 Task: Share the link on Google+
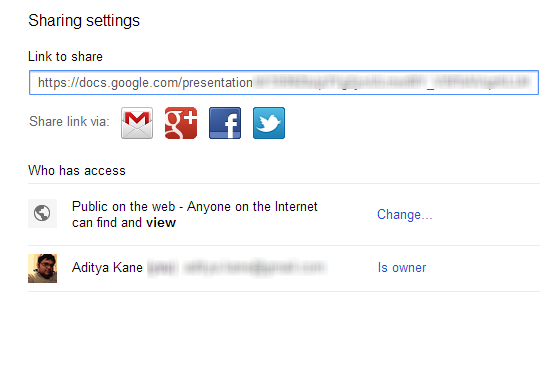[x=181, y=123]
